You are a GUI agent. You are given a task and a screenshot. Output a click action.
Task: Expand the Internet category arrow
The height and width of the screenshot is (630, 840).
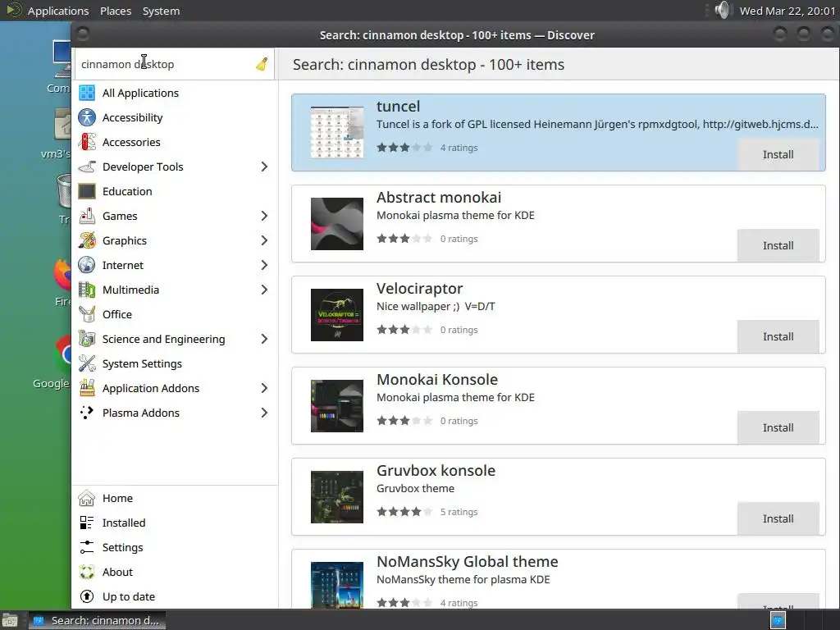(264, 265)
